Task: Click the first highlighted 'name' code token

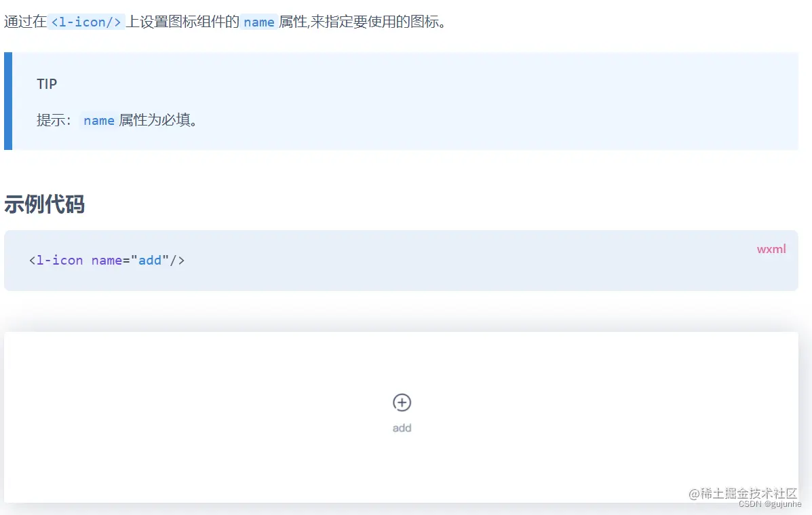Action: coord(258,21)
